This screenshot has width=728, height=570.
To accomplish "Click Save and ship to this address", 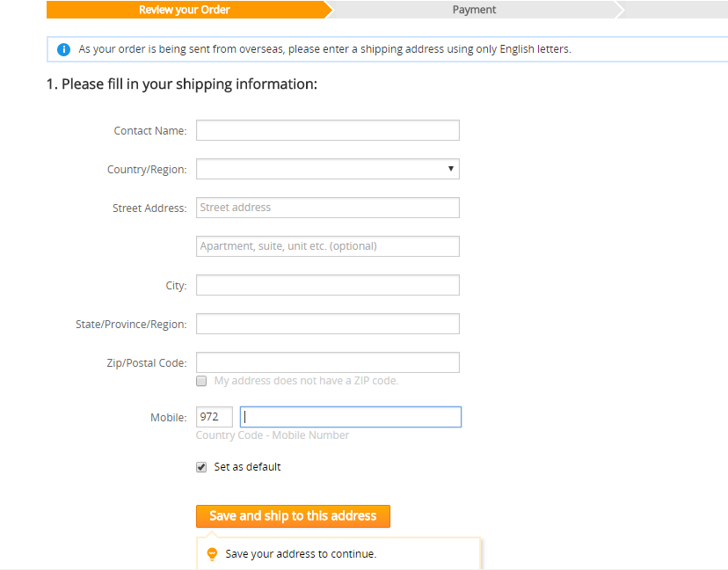I will pos(293,516).
